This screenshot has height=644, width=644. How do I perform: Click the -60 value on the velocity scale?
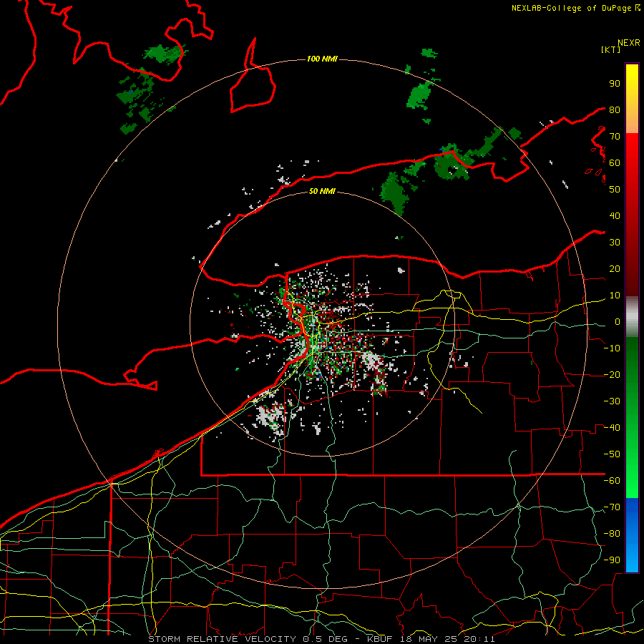click(612, 481)
